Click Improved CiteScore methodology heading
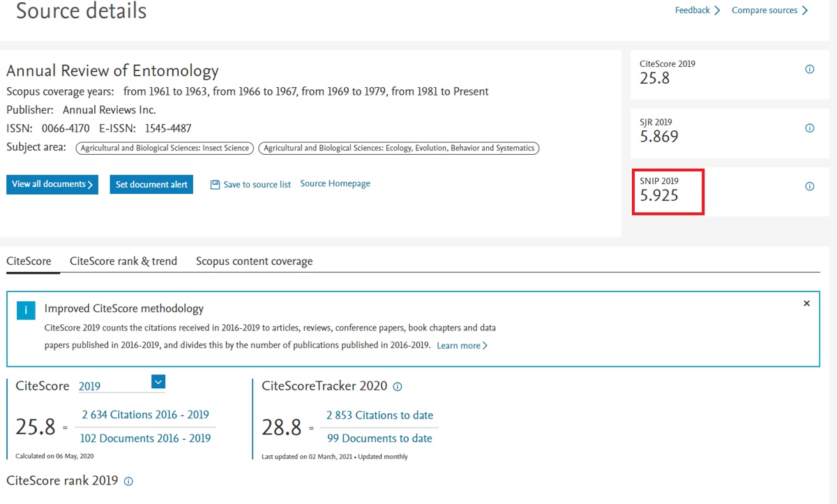Image resolution: width=837 pixels, height=504 pixels. [124, 308]
